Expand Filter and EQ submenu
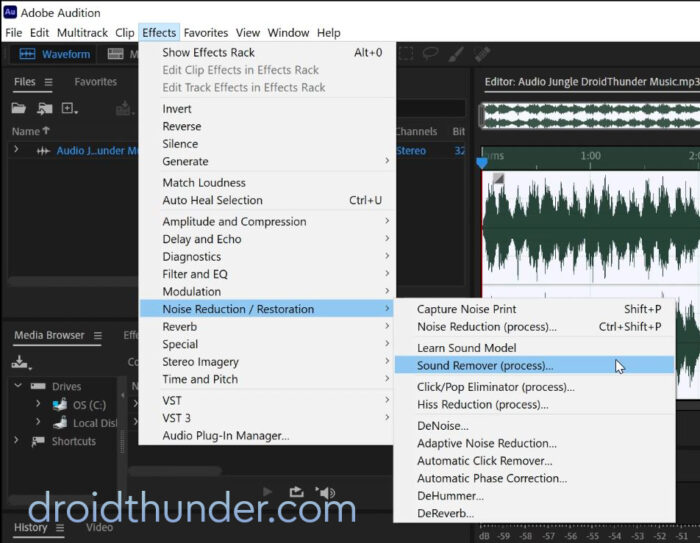 coord(267,274)
